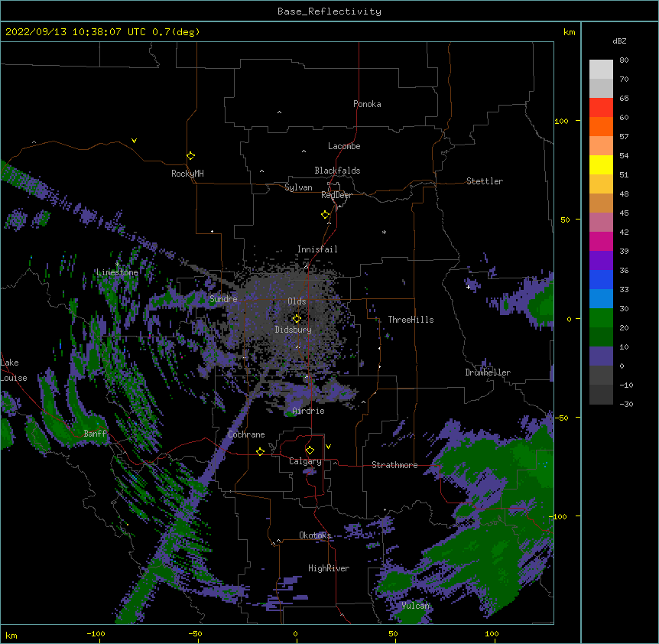Image resolution: width=659 pixels, height=644 pixels.
Task: Click the -100 tick on the right axis
Action: click(x=560, y=516)
